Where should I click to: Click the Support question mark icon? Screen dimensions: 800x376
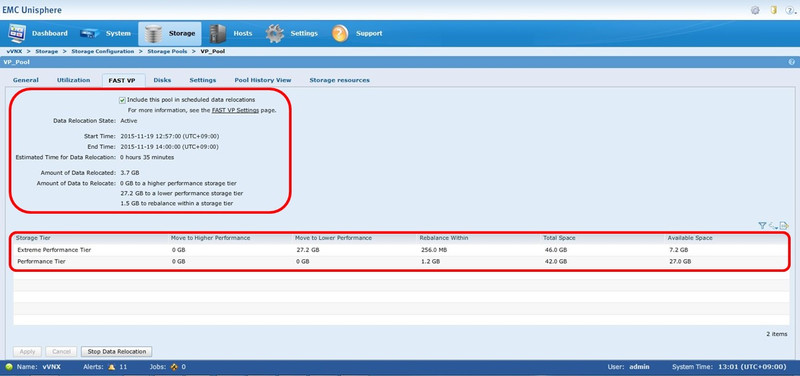pos(340,34)
